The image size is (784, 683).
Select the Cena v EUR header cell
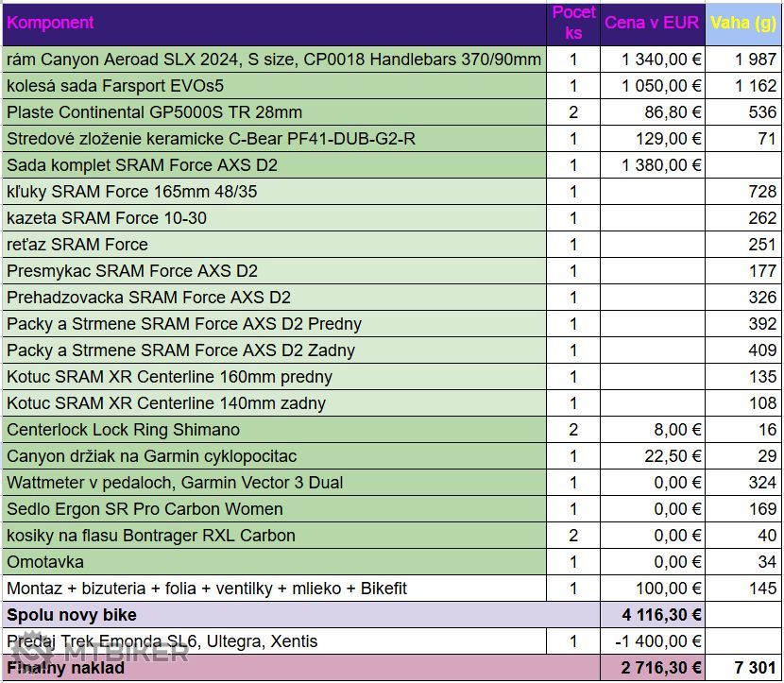point(652,23)
